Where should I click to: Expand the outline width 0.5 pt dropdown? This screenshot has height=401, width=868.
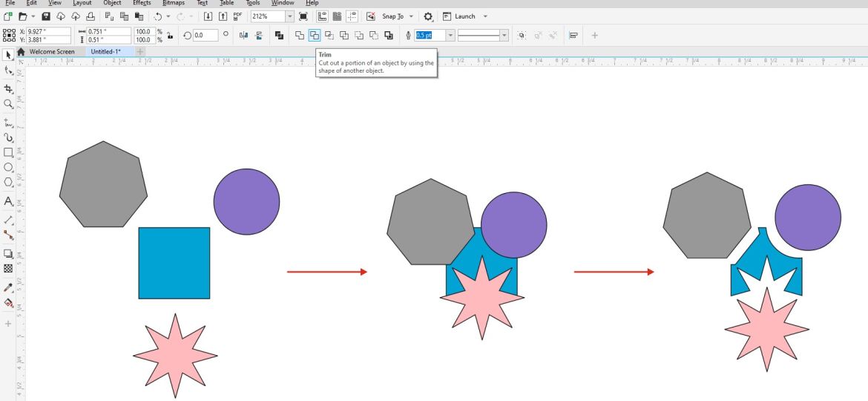[450, 35]
